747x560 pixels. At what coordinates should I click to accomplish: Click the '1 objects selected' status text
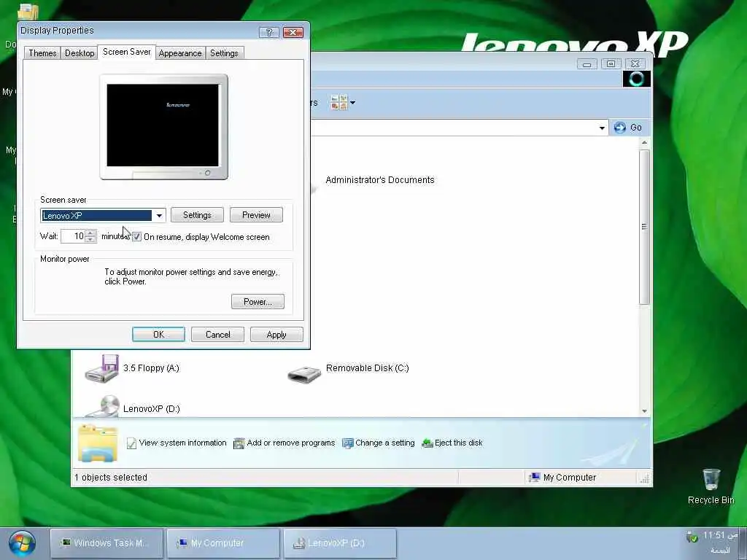pos(111,477)
